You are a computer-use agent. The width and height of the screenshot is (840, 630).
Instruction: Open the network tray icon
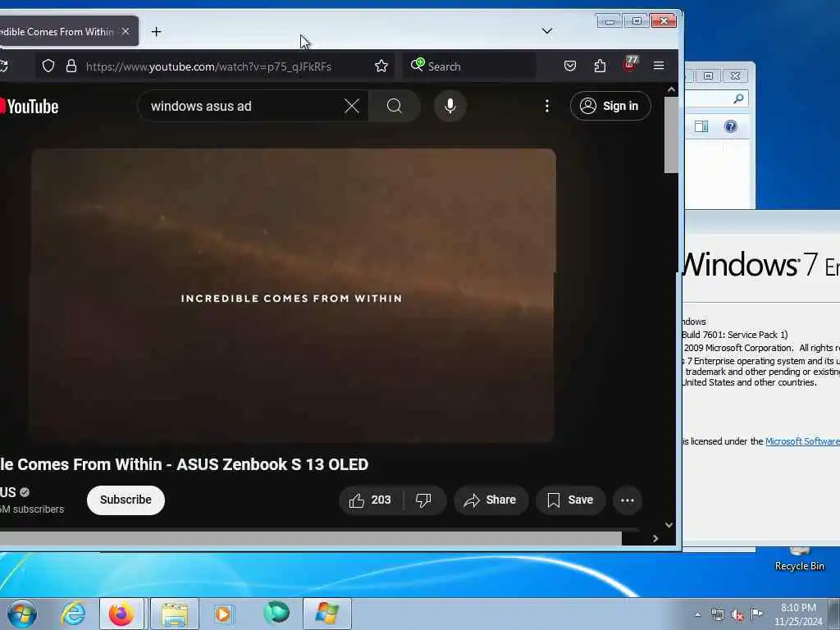[717, 615]
